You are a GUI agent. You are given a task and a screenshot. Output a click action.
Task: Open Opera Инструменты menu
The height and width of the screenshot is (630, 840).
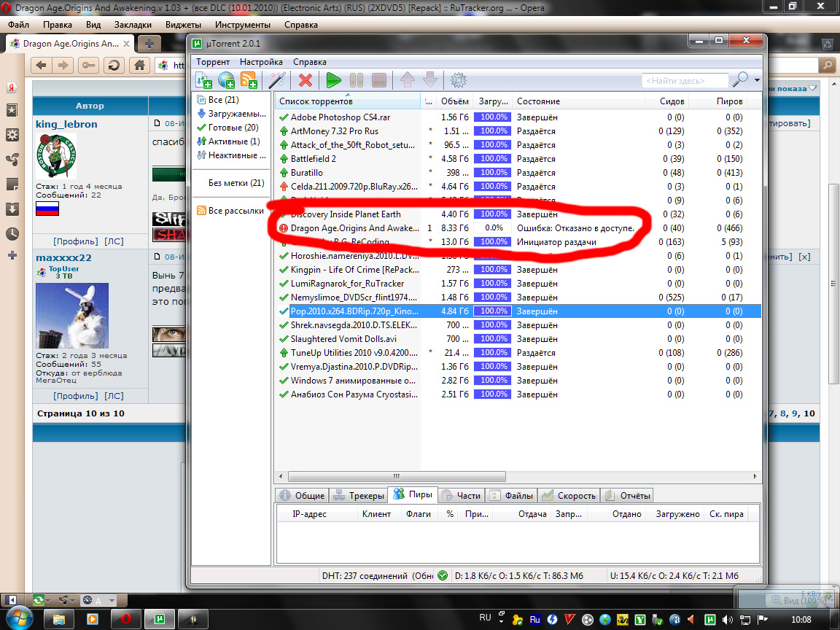[243, 25]
